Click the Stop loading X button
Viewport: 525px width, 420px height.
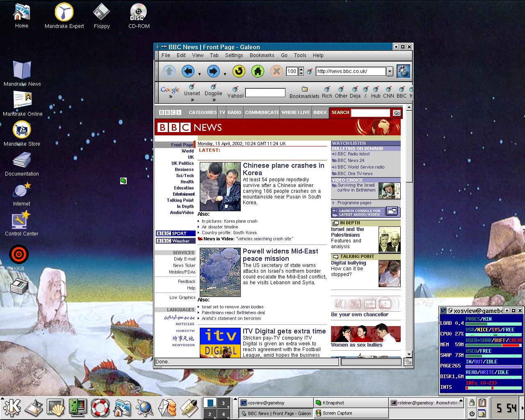click(x=276, y=71)
